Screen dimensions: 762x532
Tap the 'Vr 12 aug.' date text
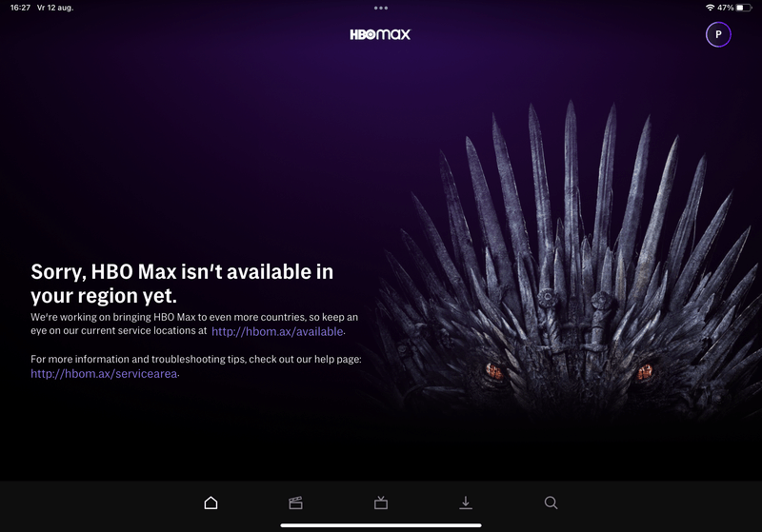55,8
